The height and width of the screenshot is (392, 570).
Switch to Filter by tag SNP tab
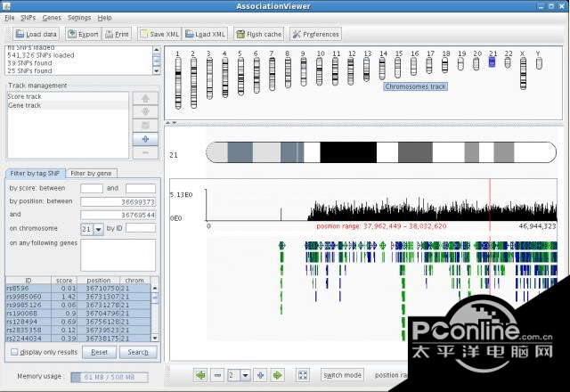(x=35, y=174)
